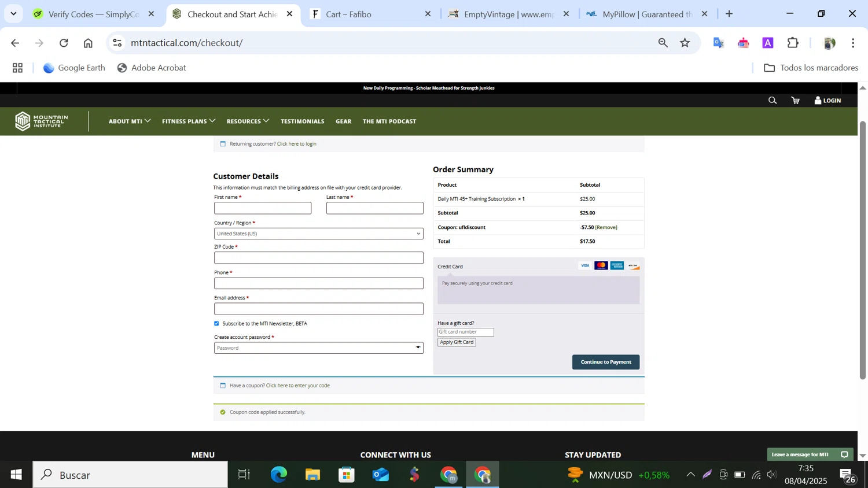Open Google Translate extension icon
Viewport: 868px width, 488px height.
[x=718, y=43]
